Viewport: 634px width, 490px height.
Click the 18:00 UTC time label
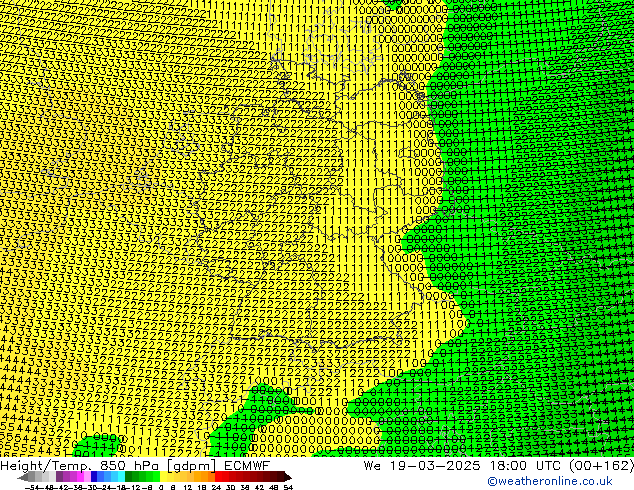(x=528, y=465)
